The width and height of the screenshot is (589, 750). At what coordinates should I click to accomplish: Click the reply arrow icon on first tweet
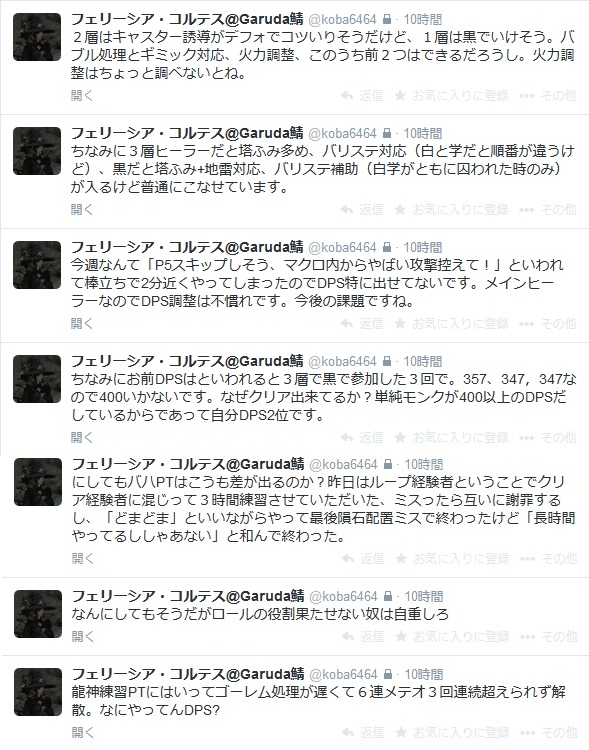click(x=347, y=96)
